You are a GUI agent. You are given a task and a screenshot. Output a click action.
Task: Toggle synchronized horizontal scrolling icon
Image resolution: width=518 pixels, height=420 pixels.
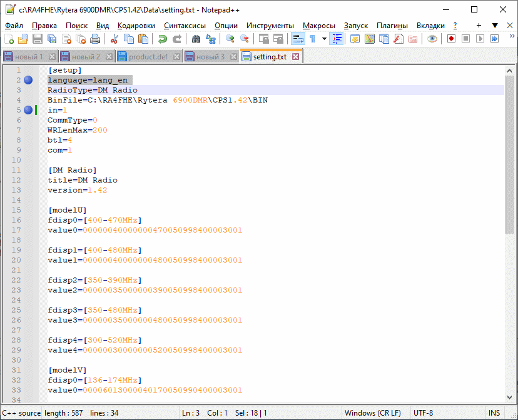click(278, 39)
